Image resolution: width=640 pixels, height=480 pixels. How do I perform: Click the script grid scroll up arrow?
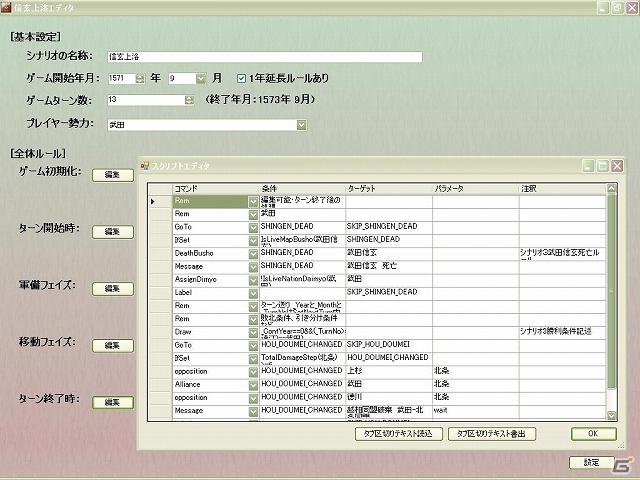(x=611, y=188)
